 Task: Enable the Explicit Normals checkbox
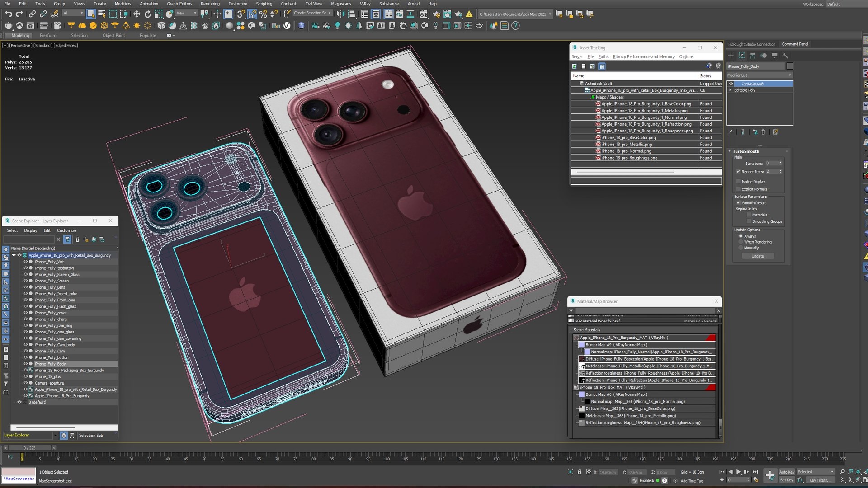click(738, 189)
